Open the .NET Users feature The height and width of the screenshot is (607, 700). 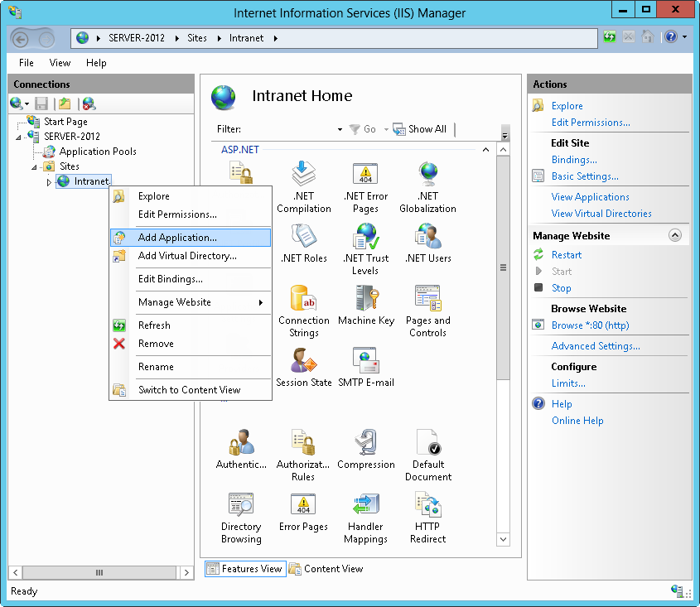pyautogui.click(x=427, y=243)
